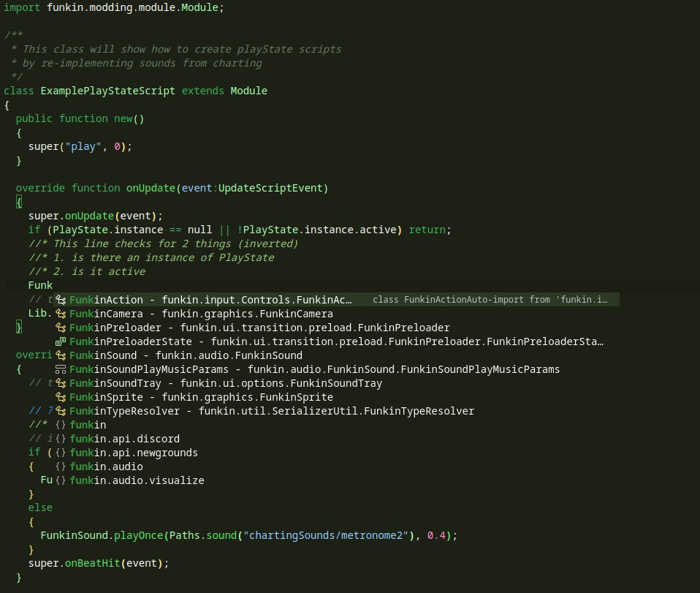Click the class icon beside FunkinSprite
Viewport: 700px width, 593px height.
tap(61, 396)
